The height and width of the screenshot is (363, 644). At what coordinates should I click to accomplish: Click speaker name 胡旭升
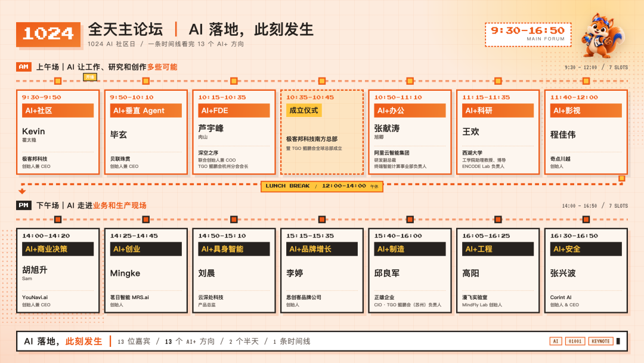click(35, 270)
